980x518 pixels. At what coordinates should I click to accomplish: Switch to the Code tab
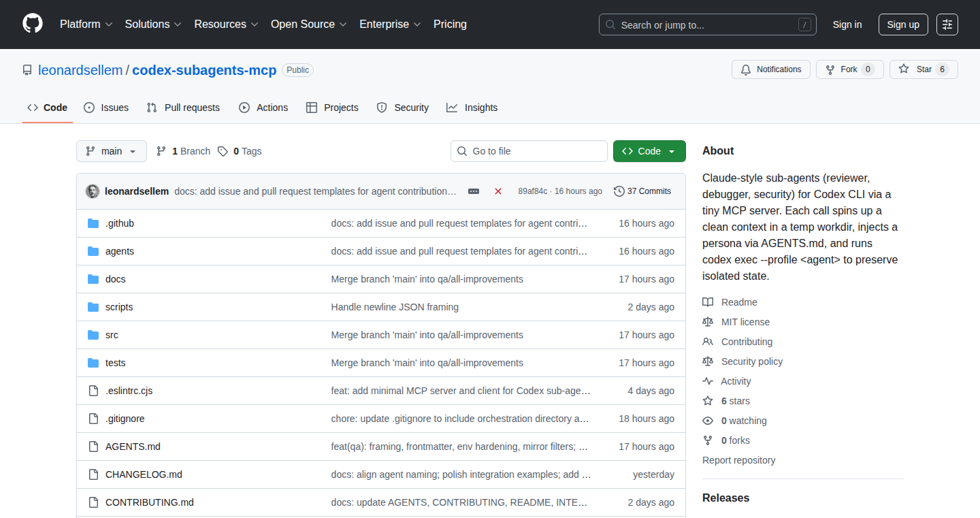[x=48, y=108]
